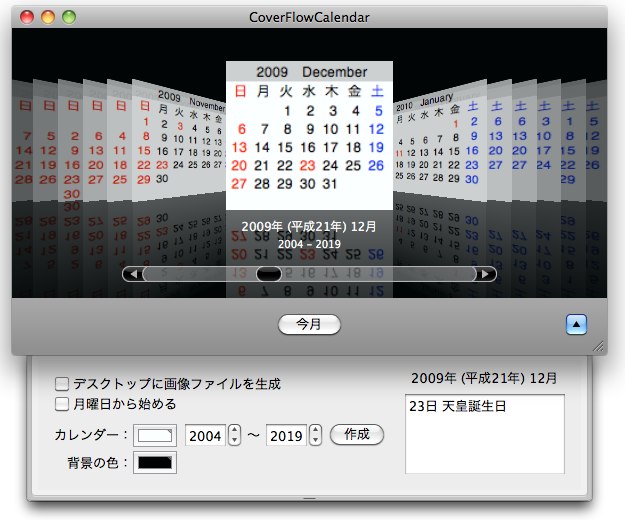
Task: Click date 31 in the December calendar
Action: (x=330, y=184)
